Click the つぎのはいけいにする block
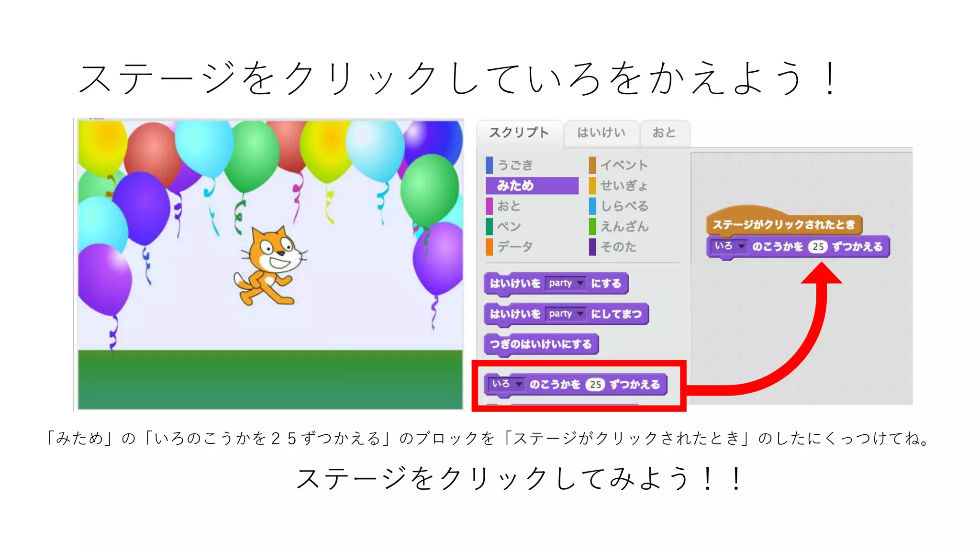Screen dimensions: 980x551 point(541,344)
